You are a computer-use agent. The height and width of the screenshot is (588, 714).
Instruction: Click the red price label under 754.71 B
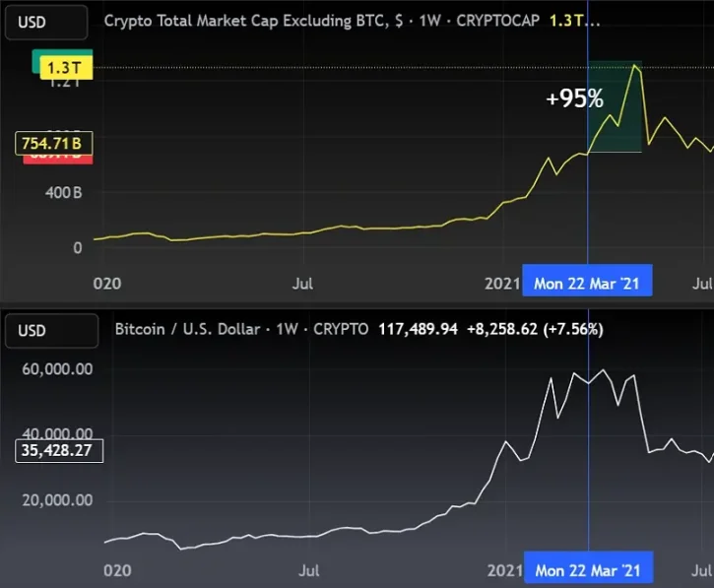(58, 160)
